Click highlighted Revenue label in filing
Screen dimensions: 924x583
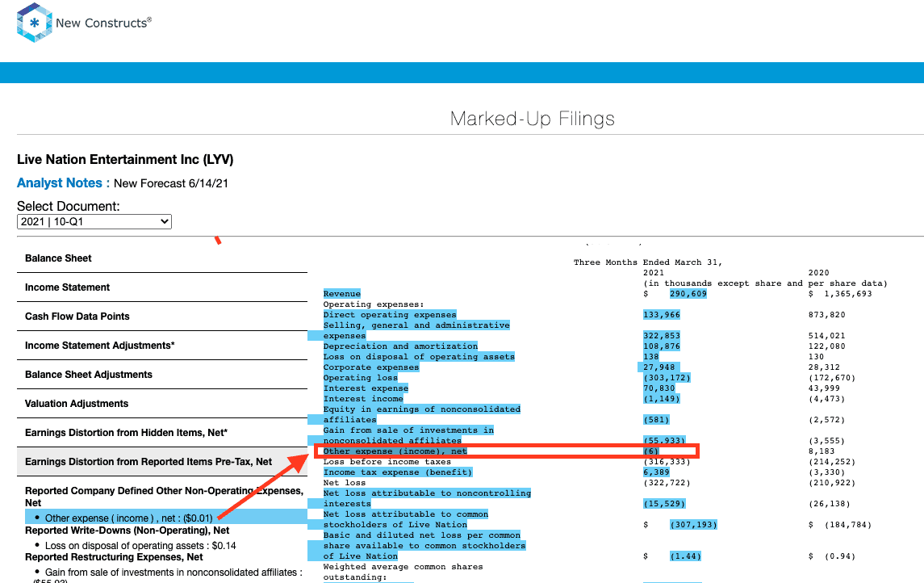click(x=342, y=294)
